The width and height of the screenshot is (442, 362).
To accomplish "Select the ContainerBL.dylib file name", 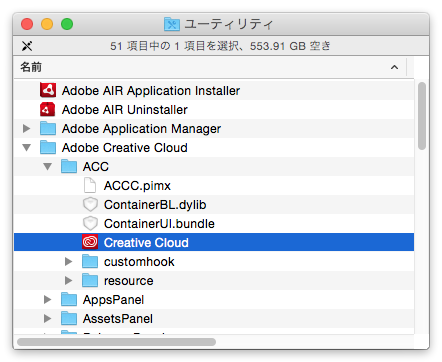I will (x=155, y=205).
